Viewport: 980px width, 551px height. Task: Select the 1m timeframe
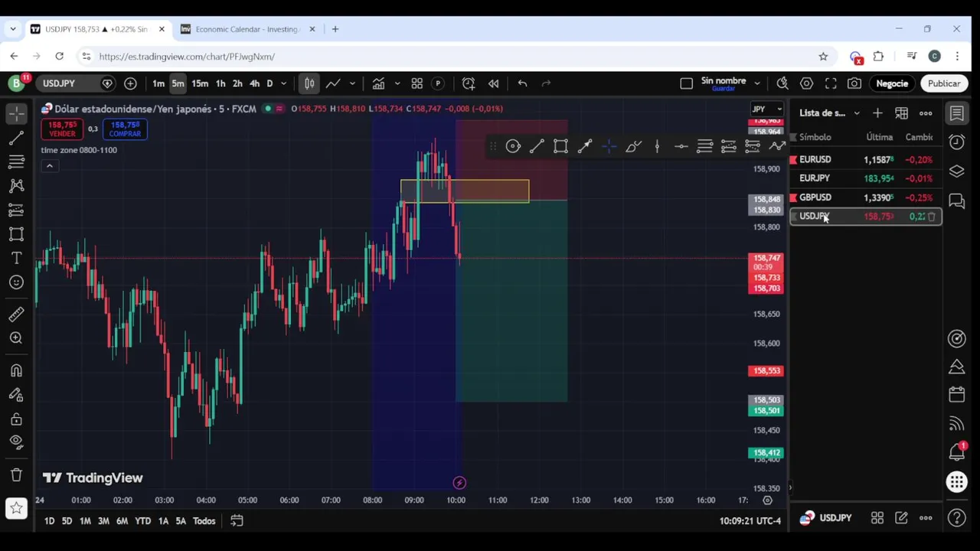pos(158,83)
